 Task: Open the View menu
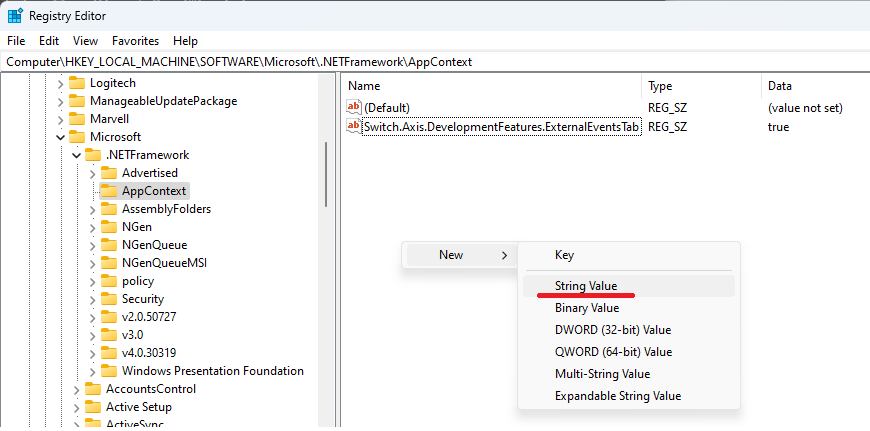85,40
